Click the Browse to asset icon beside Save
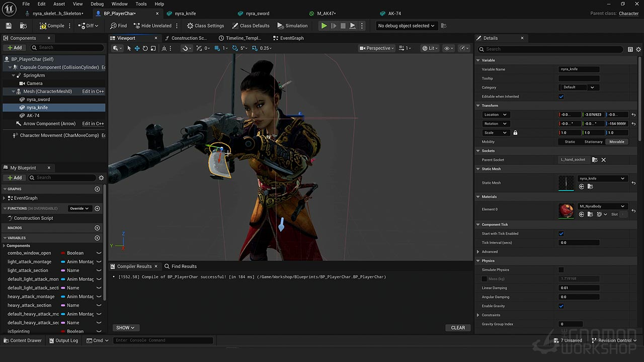The width and height of the screenshot is (644, 362). 23,26
